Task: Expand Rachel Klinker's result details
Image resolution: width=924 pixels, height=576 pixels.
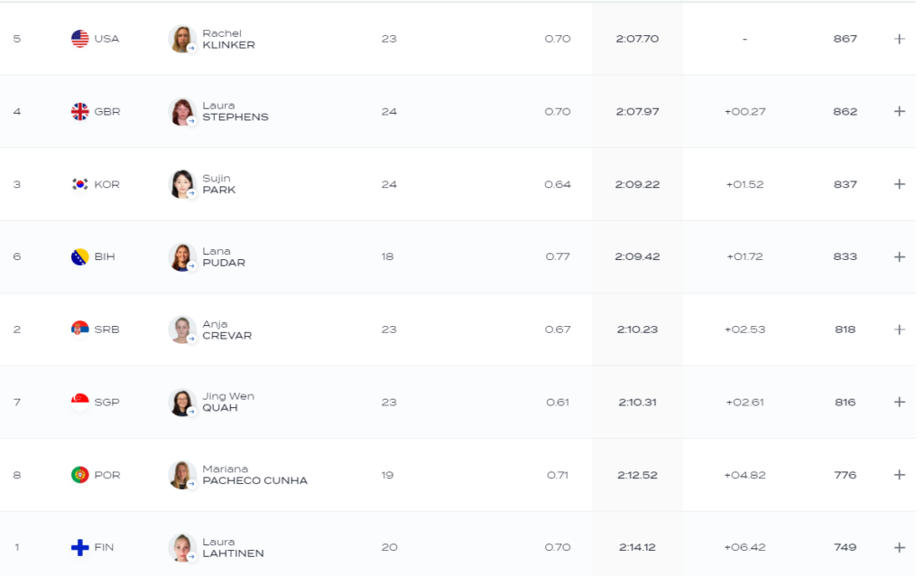Action: 899,39
